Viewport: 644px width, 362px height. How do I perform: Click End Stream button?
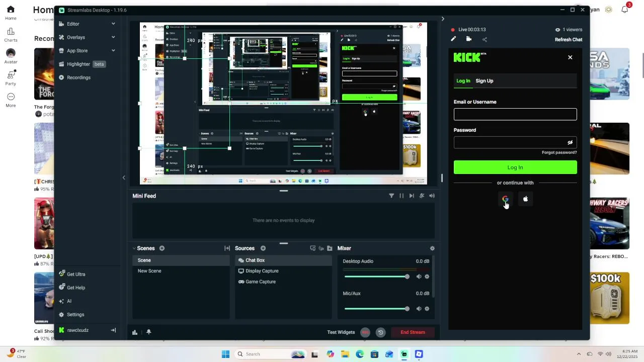(x=413, y=332)
